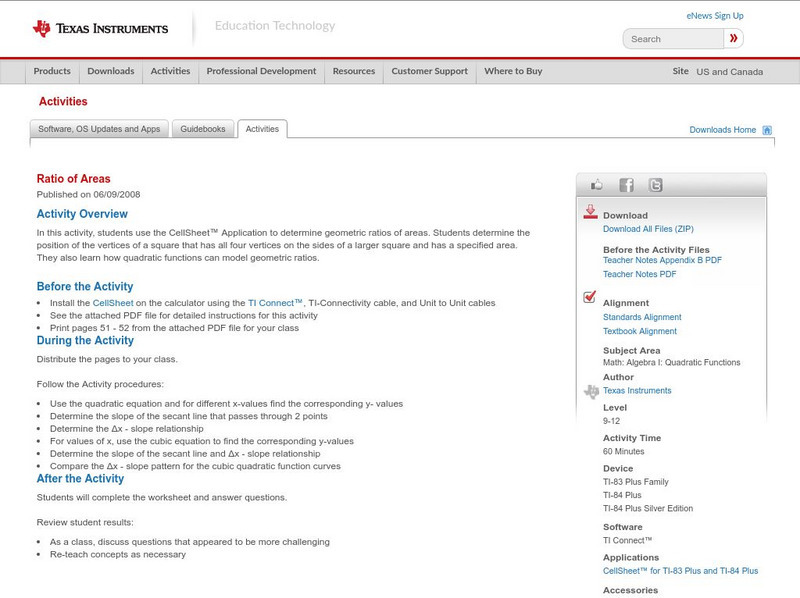Click the During the Activity heading
Screen dimensions: 800x598
point(85,340)
